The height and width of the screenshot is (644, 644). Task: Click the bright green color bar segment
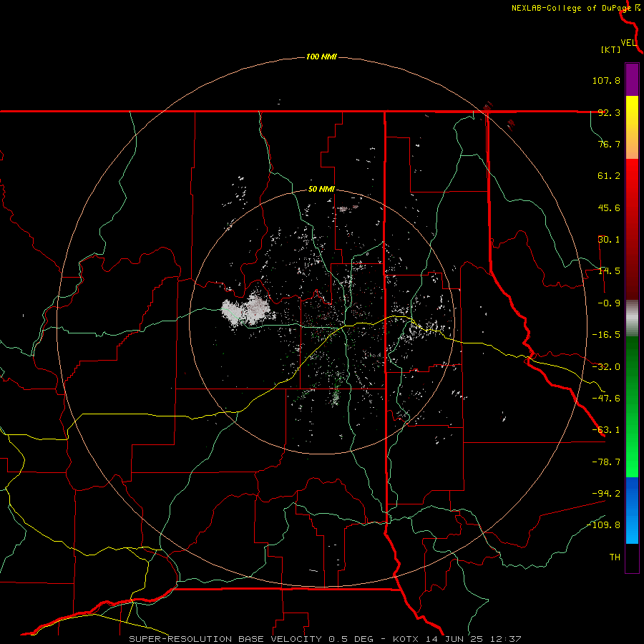(x=632, y=406)
